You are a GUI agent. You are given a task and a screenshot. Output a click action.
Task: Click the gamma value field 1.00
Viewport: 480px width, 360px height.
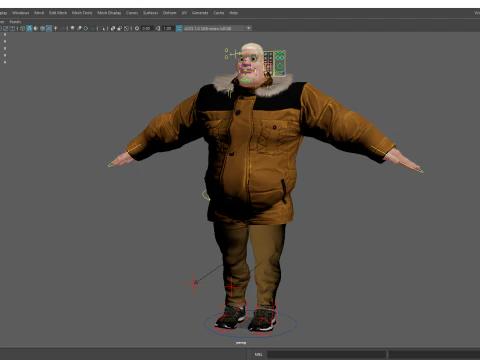[x=167, y=28]
